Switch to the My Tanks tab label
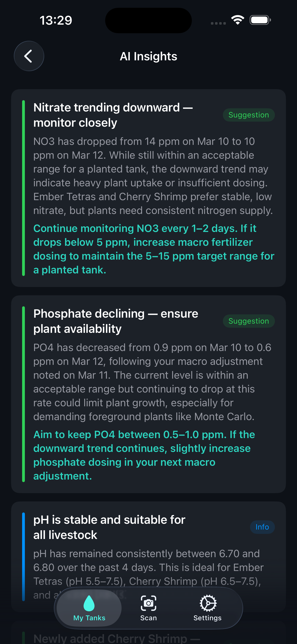 pos(89,618)
